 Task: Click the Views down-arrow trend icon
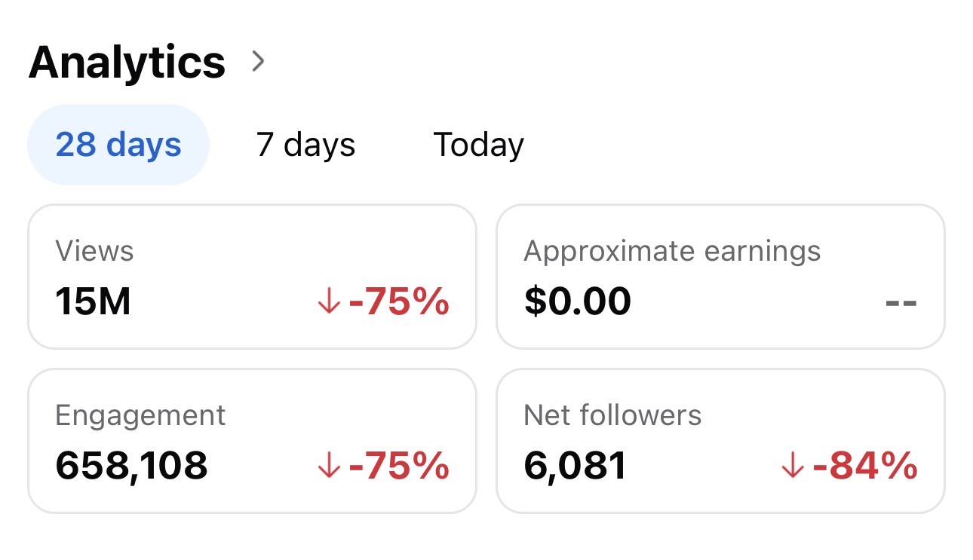[329, 303]
